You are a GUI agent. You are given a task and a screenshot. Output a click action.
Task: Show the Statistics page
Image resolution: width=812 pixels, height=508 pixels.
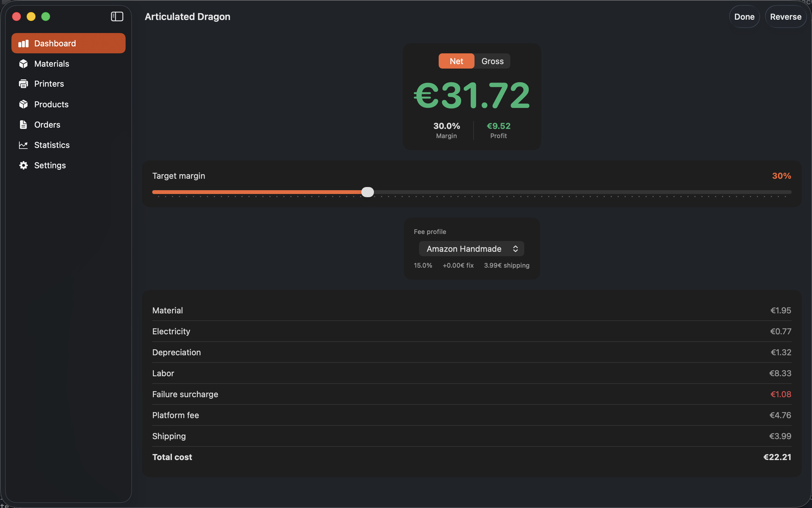(69, 145)
